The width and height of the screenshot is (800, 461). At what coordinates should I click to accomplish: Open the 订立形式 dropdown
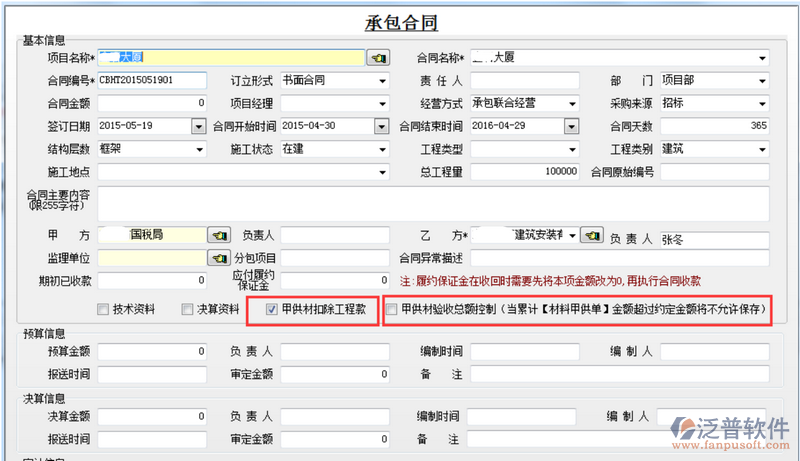[x=382, y=81]
